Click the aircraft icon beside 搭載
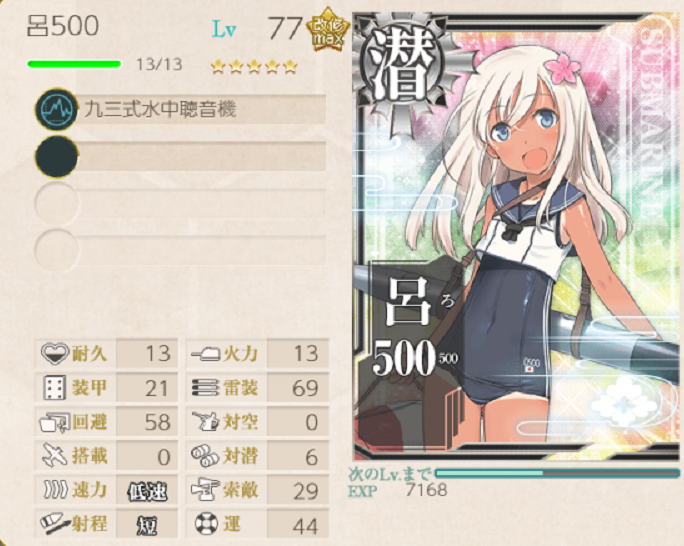 pyautogui.click(x=55, y=456)
